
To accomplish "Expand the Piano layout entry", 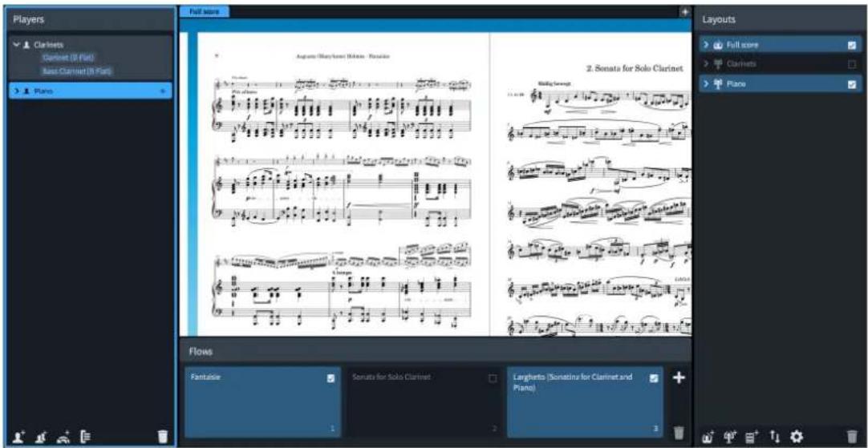I will point(706,84).
